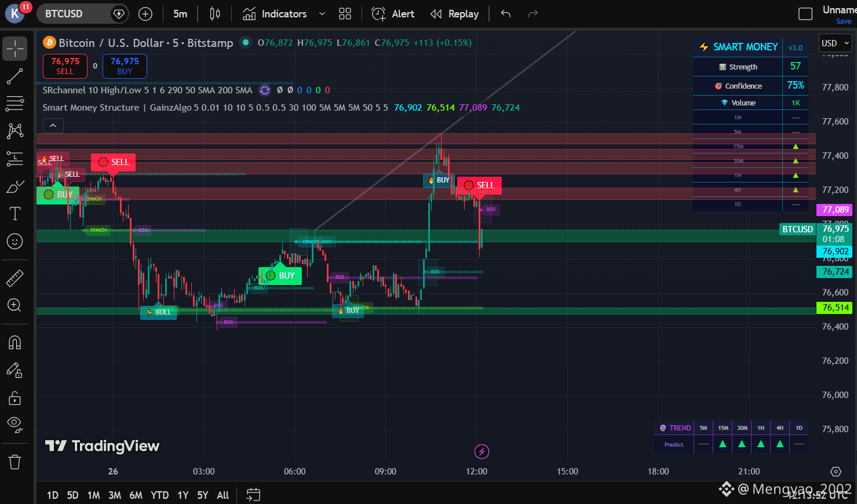The height and width of the screenshot is (504, 857).
Task: Add a symbol with the plus icon
Action: tap(145, 14)
